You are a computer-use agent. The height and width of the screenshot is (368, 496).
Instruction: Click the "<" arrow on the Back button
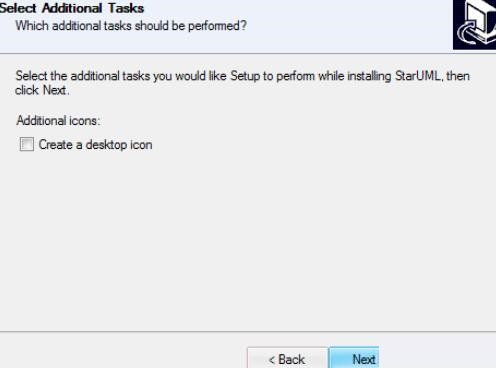pos(272,360)
